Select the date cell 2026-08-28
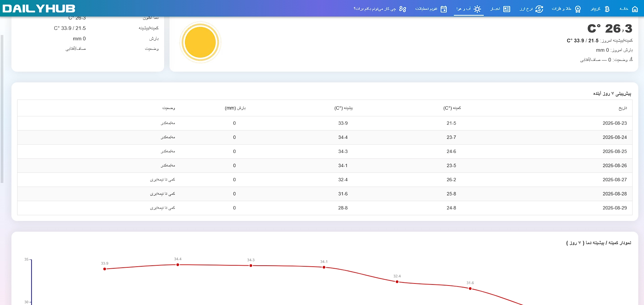This screenshot has height=305, width=644. click(614, 194)
